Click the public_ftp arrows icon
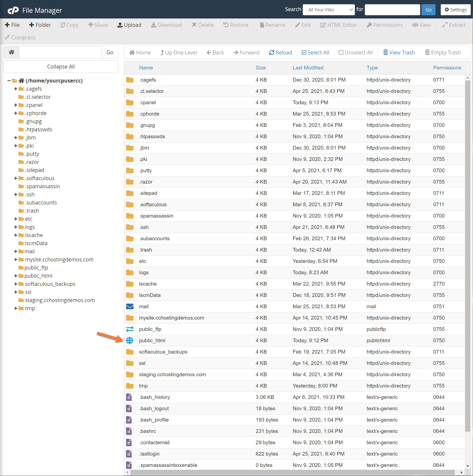 (x=130, y=329)
